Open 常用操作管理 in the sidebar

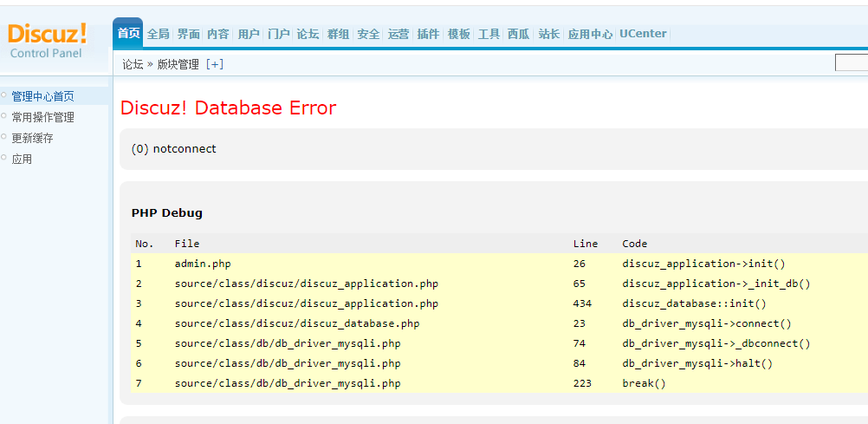pos(43,118)
